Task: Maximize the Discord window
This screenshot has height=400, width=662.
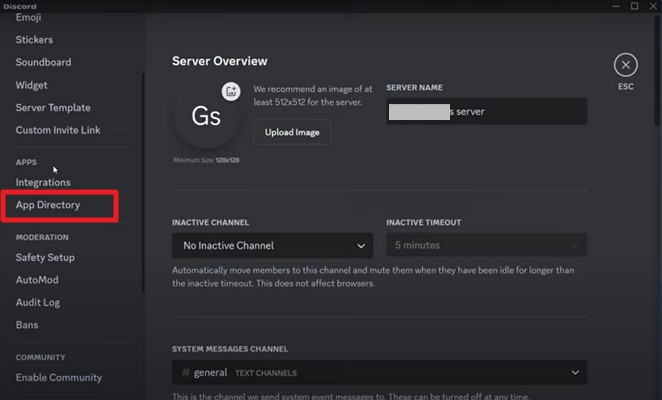Action: (x=634, y=6)
